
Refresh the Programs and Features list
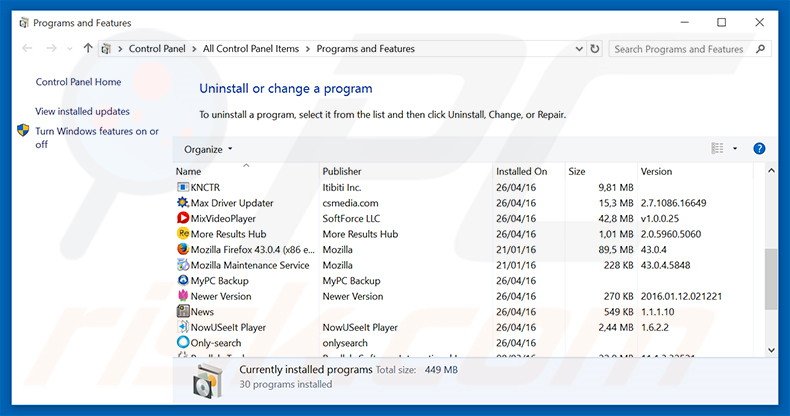pyautogui.click(x=595, y=49)
